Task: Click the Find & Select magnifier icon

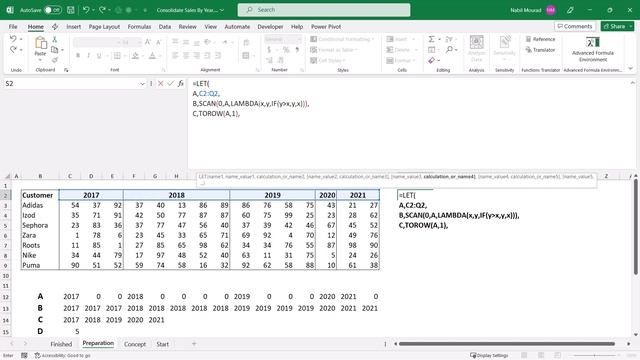Action: click(x=449, y=49)
